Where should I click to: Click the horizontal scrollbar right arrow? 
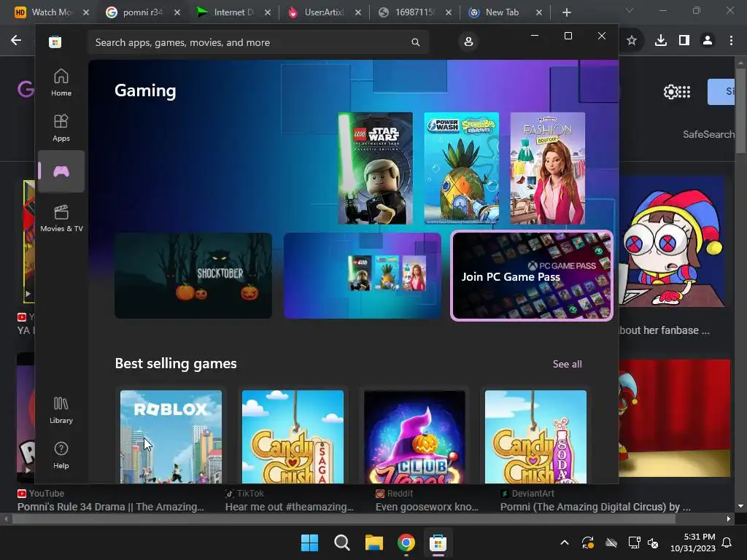pos(729,518)
